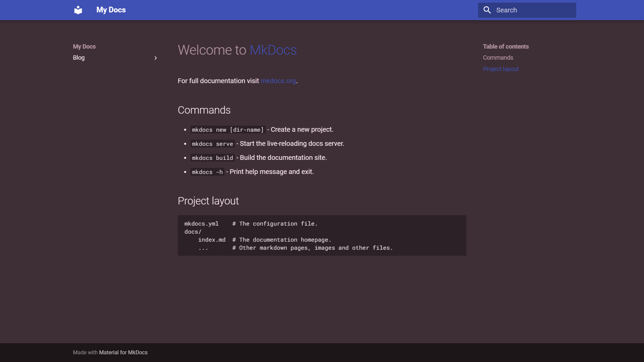
Task: Click the search magnifier icon
Action: 487,10
